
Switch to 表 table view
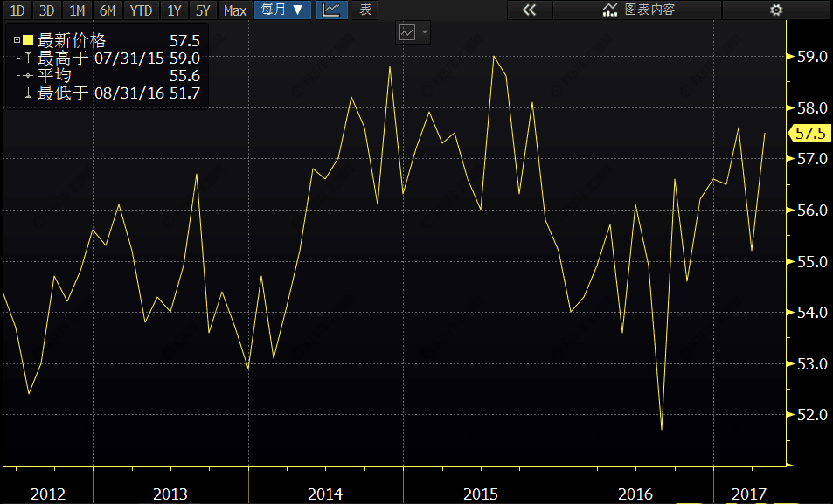[x=365, y=10]
